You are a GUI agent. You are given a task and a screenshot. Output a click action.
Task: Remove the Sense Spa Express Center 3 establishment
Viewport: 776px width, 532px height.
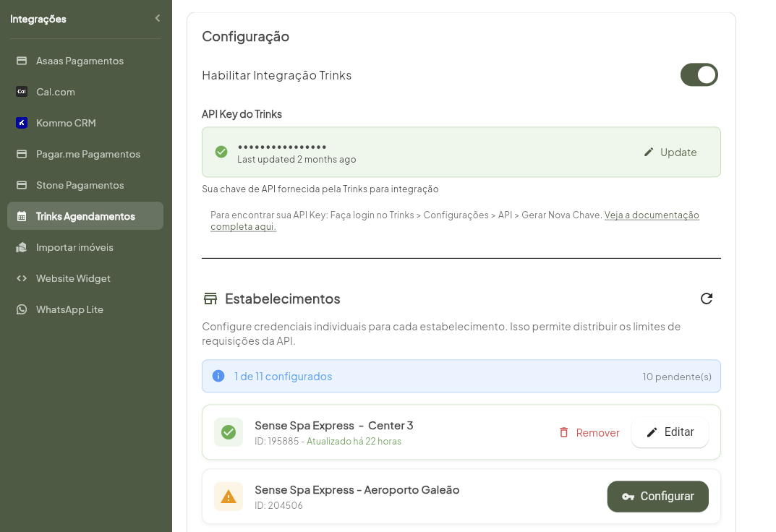pyautogui.click(x=589, y=432)
